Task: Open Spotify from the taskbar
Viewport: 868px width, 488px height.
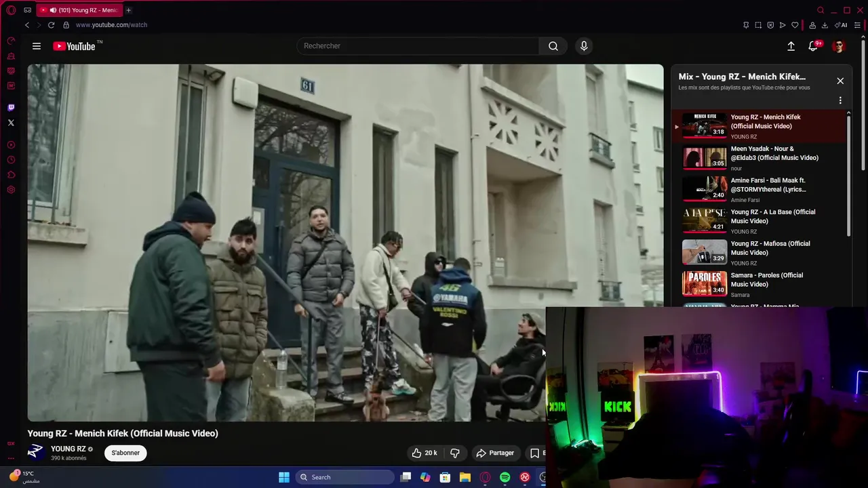Action: click(505, 477)
